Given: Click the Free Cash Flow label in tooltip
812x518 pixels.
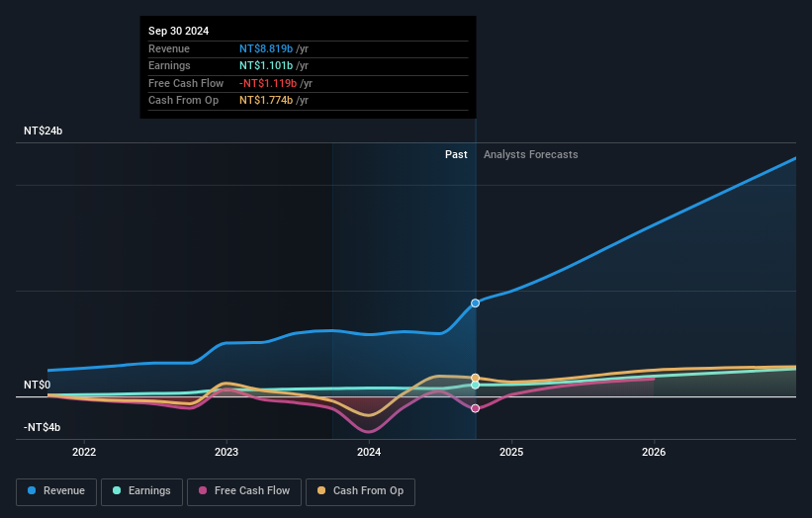Looking at the screenshot, I should click(x=186, y=83).
